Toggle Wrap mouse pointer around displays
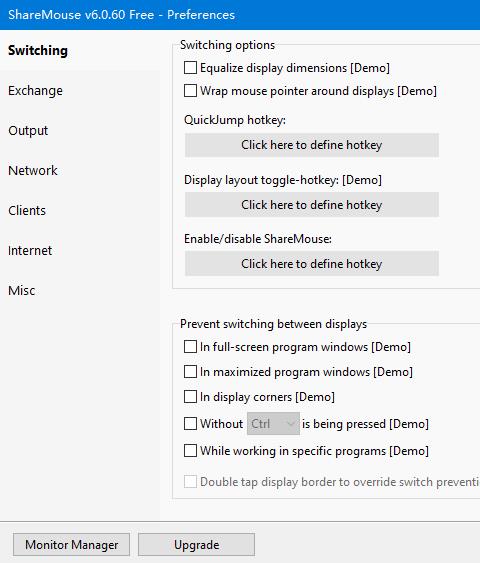The height and width of the screenshot is (563, 480). 190,90
